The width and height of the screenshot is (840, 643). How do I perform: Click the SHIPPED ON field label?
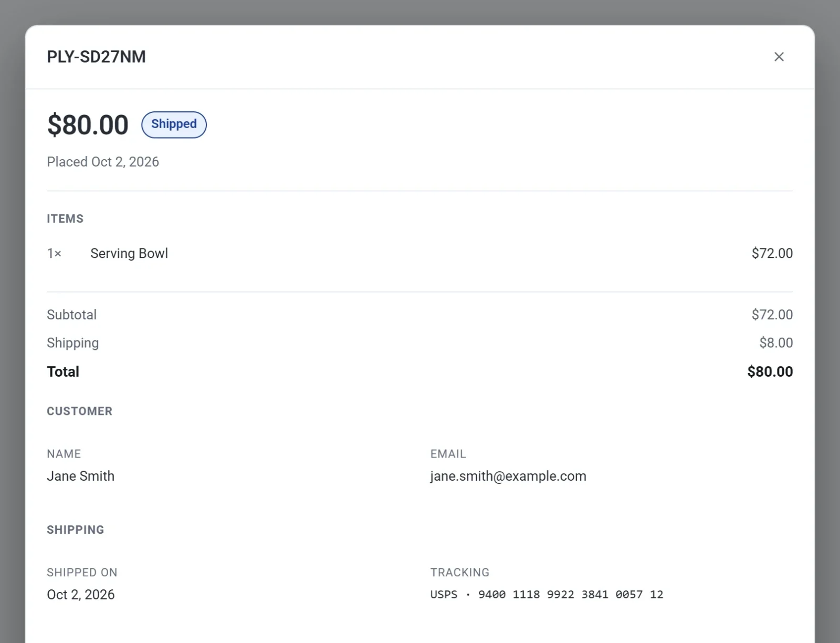point(82,573)
